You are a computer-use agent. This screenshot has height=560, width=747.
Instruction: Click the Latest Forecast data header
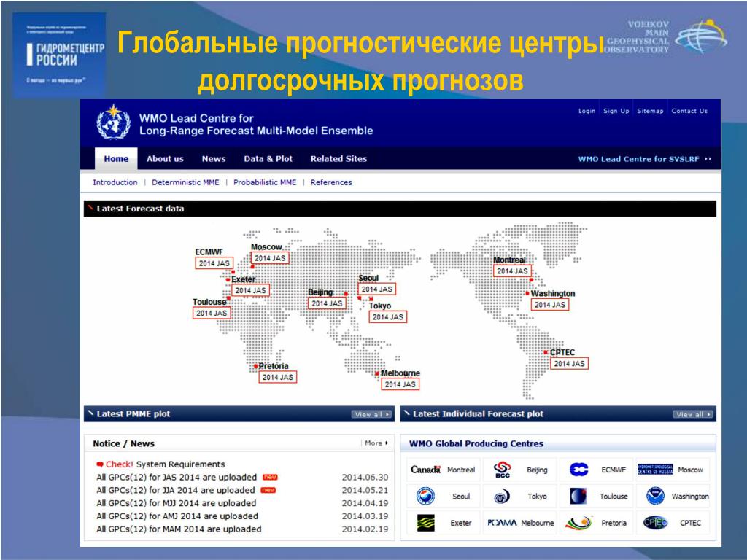(x=400, y=209)
